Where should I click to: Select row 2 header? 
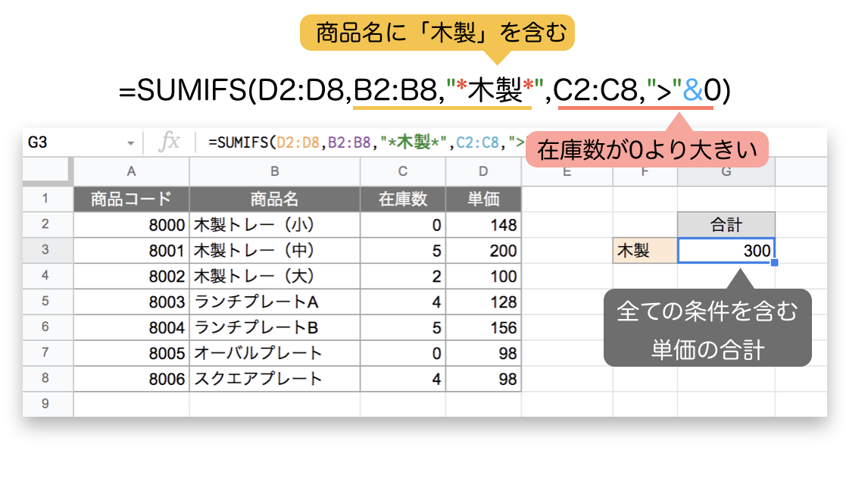point(45,224)
